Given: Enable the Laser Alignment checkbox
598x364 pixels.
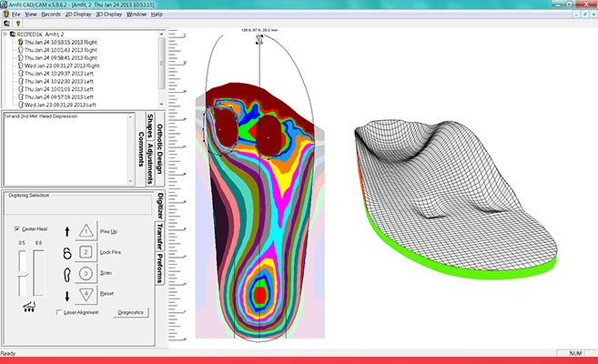Looking at the screenshot, I should [57, 312].
